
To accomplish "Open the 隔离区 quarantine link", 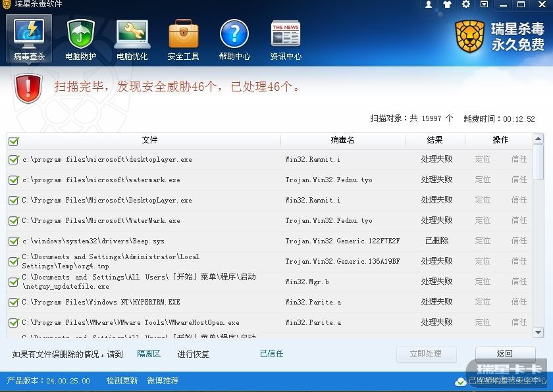I will (149, 354).
